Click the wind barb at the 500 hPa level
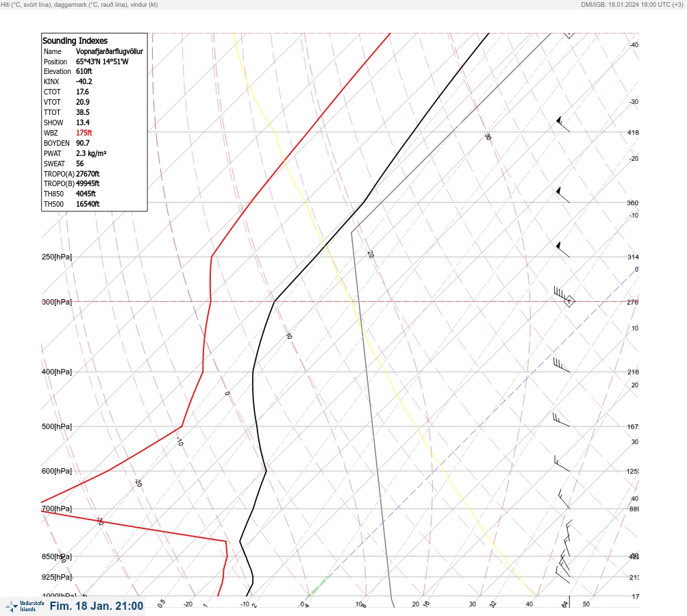The image size is (687, 616). coord(561,420)
